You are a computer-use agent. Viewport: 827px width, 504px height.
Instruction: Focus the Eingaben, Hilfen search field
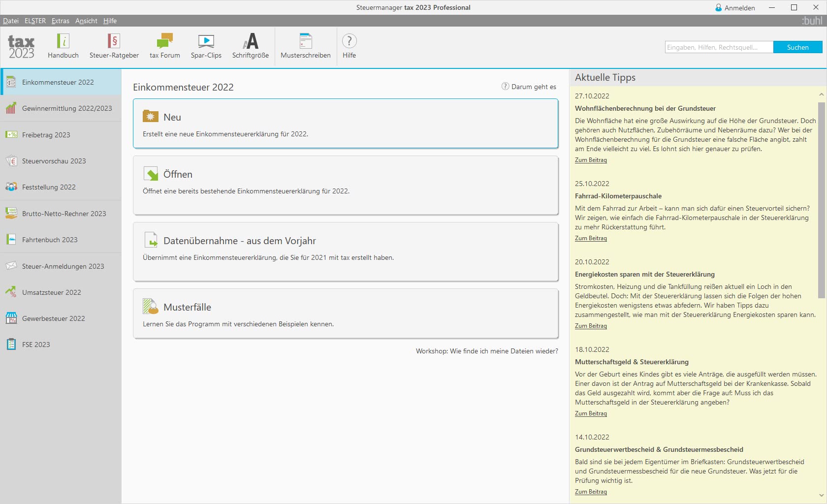coord(719,47)
